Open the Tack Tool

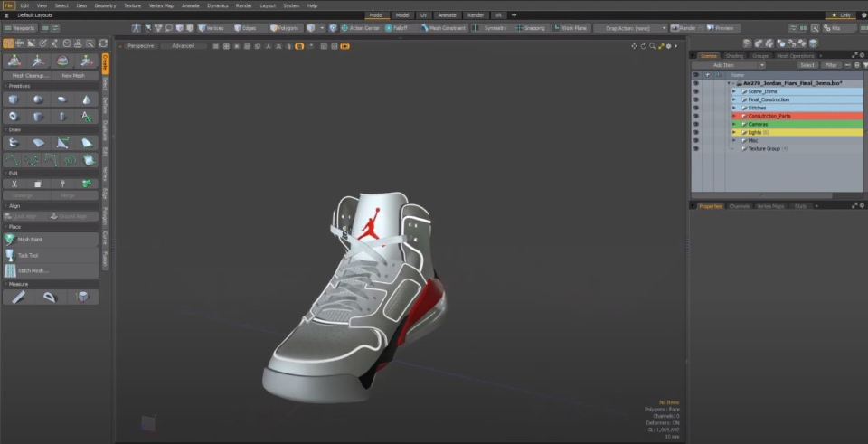pos(51,255)
